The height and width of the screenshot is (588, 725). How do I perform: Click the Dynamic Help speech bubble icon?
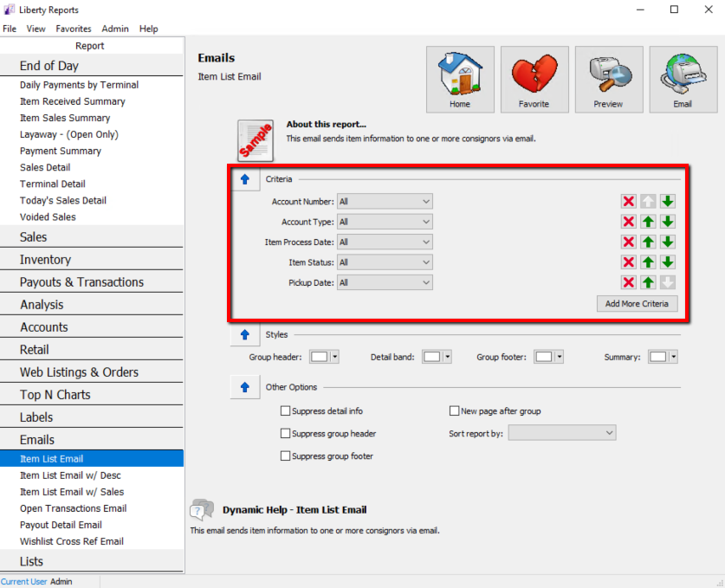pos(202,510)
